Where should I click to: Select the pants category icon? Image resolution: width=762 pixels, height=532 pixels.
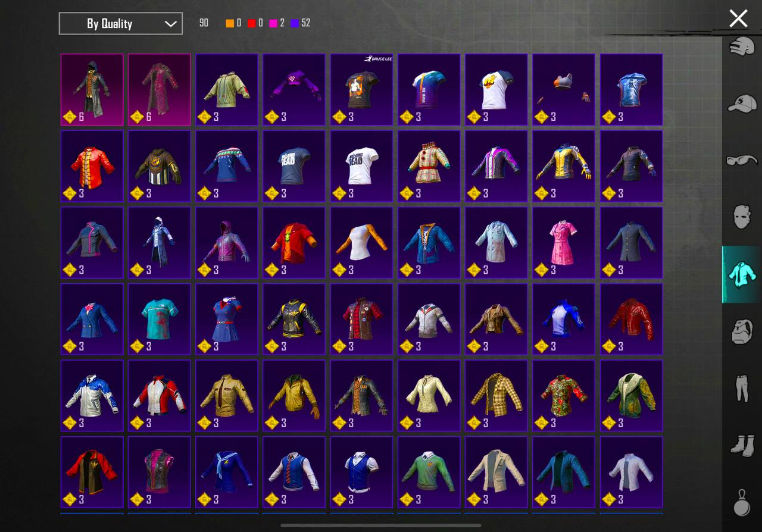(742, 388)
